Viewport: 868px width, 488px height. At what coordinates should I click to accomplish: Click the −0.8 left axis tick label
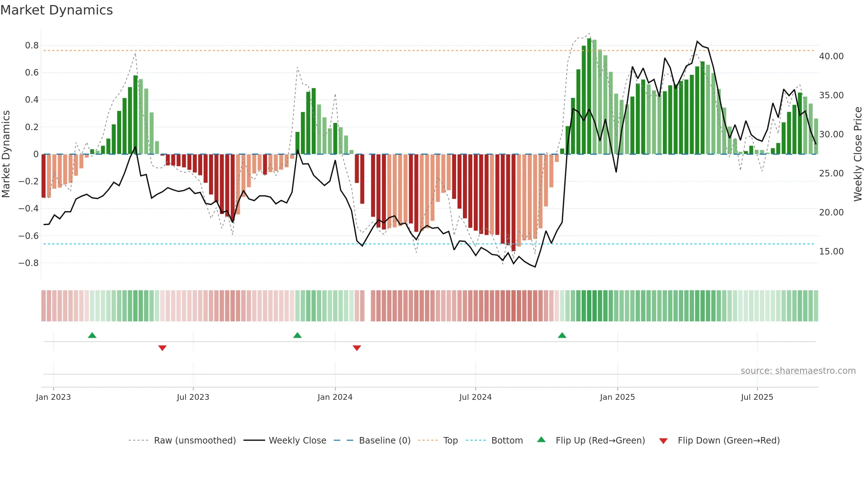click(29, 263)
